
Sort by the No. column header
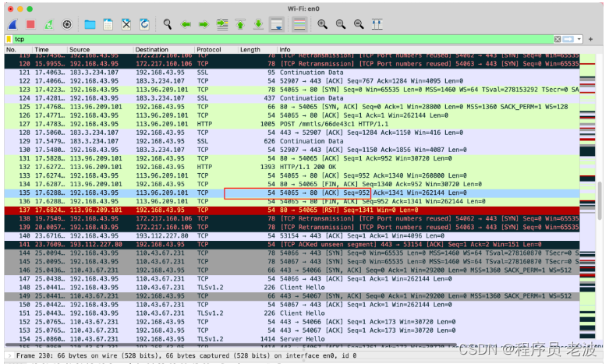tap(17, 50)
